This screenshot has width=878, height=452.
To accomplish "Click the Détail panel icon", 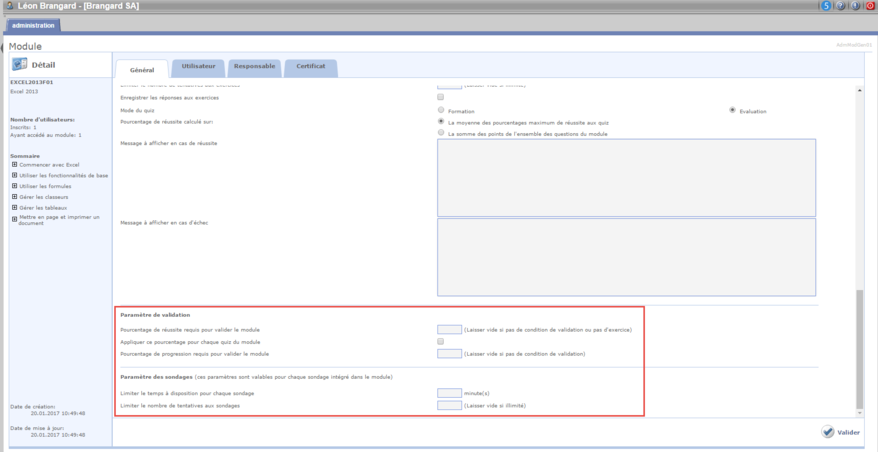I will click(22, 65).
